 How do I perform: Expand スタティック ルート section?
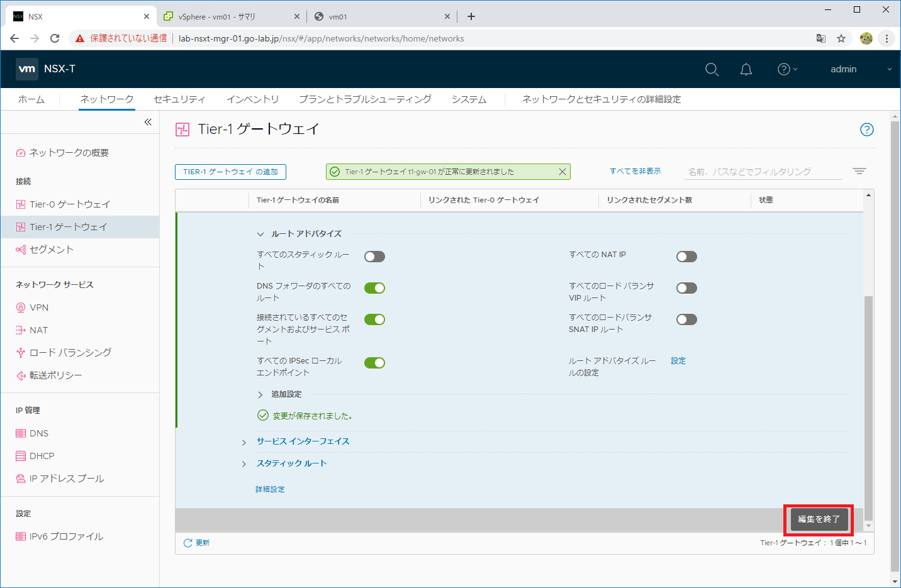point(244,464)
